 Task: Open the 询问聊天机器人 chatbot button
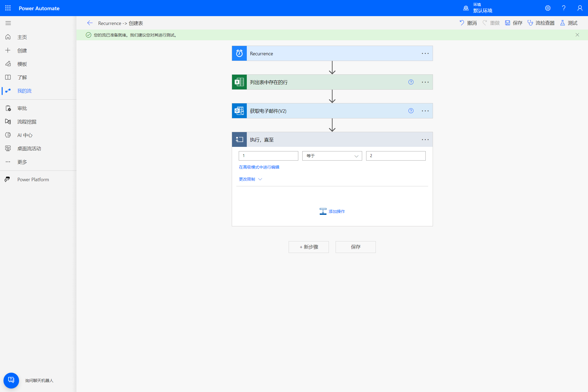11,380
